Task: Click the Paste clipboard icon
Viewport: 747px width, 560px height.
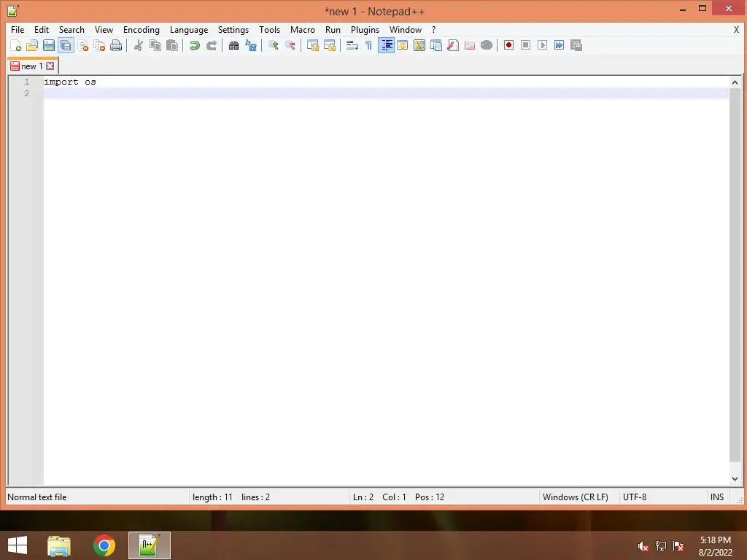Action: tap(172, 45)
